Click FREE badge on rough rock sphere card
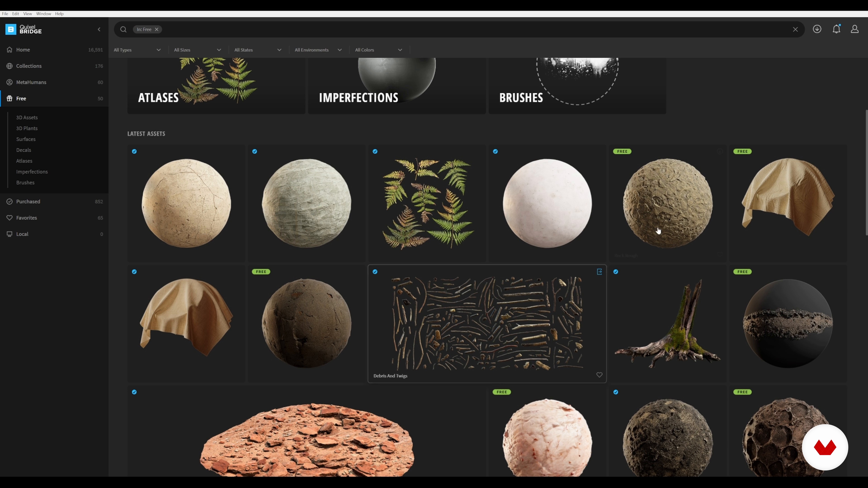Screen dimensions: 868x488 click(x=622, y=151)
